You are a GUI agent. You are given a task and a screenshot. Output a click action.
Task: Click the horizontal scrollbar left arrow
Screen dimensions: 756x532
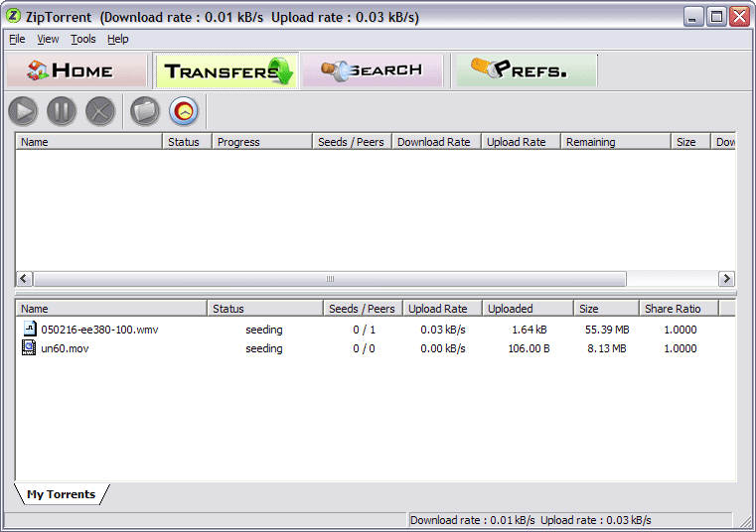click(x=24, y=279)
